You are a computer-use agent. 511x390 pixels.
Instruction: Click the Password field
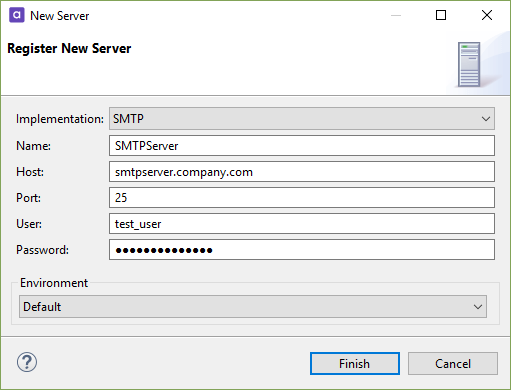tap(302, 250)
